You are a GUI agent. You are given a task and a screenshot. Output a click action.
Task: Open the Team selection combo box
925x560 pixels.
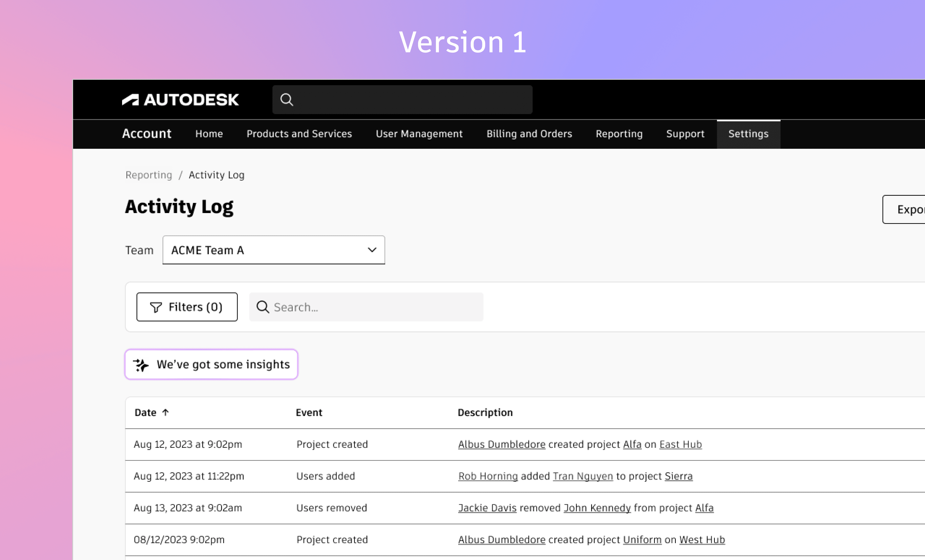click(x=263, y=250)
